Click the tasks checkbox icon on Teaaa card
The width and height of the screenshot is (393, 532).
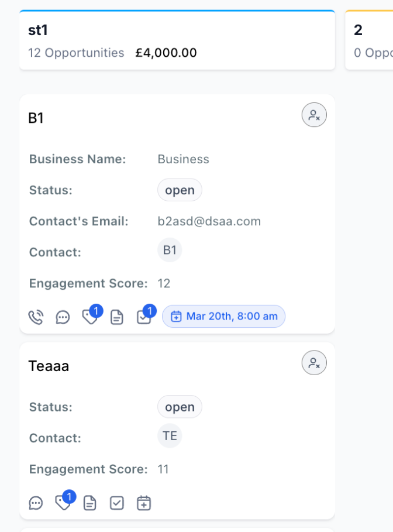tap(116, 503)
